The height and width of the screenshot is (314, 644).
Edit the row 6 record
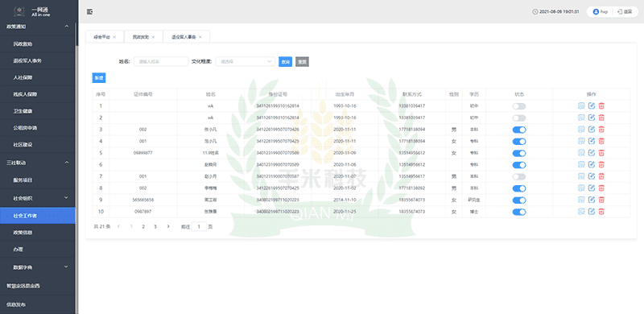[x=592, y=165]
